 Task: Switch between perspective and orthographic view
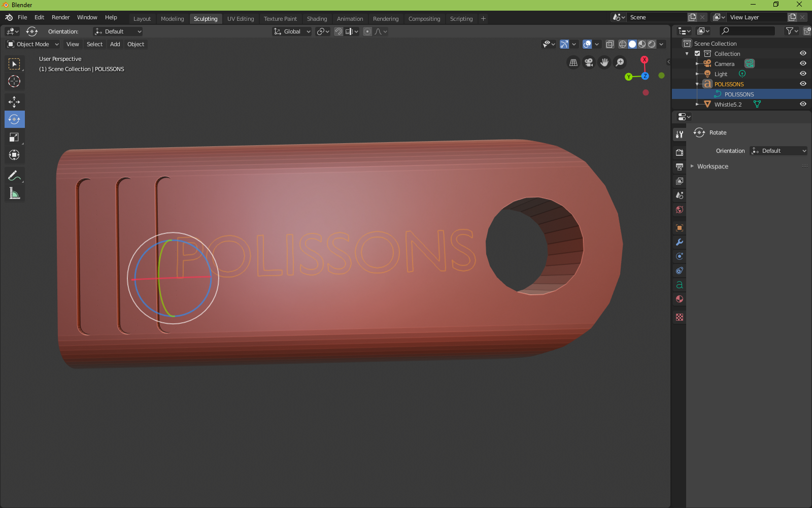[573, 62]
